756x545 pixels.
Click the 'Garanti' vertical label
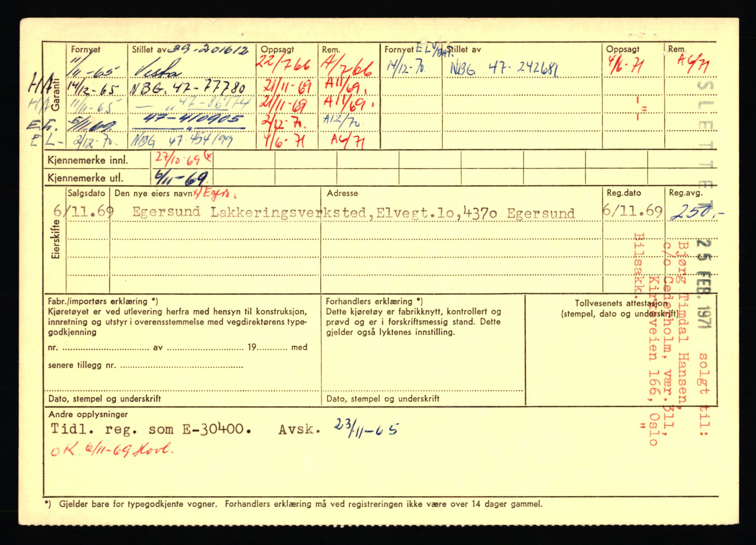coord(55,94)
